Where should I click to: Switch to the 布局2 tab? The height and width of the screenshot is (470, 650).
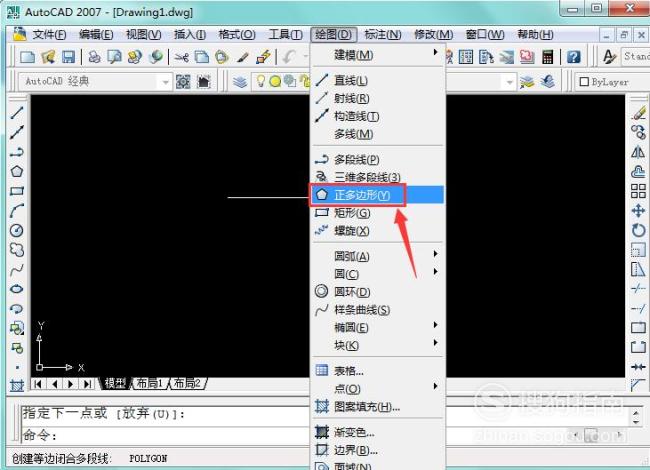(x=187, y=383)
